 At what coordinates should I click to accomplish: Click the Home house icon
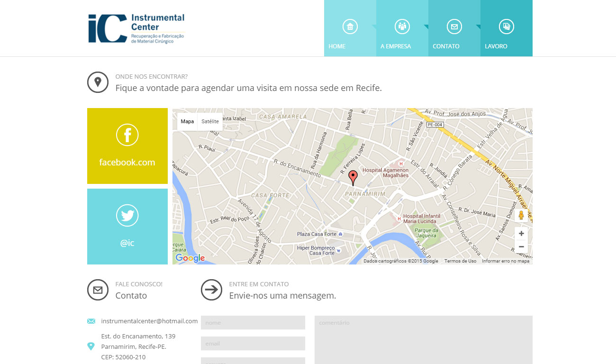click(x=350, y=27)
